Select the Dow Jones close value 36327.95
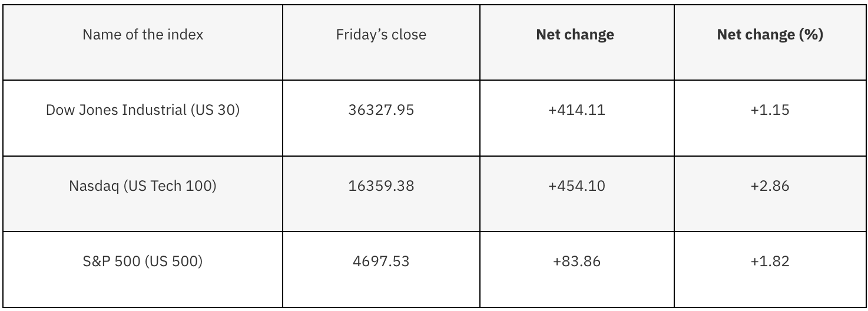This screenshot has height=311, width=868. click(x=381, y=110)
